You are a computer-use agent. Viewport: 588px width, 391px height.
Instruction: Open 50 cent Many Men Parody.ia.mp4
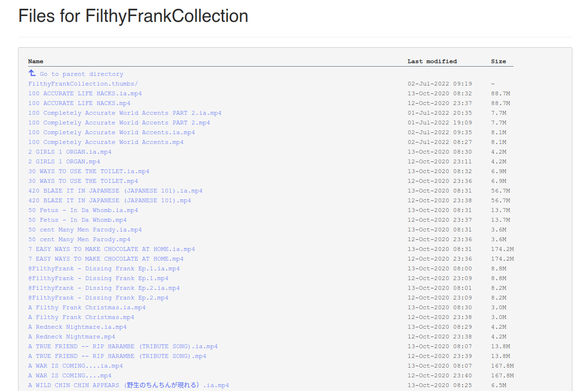coord(85,230)
